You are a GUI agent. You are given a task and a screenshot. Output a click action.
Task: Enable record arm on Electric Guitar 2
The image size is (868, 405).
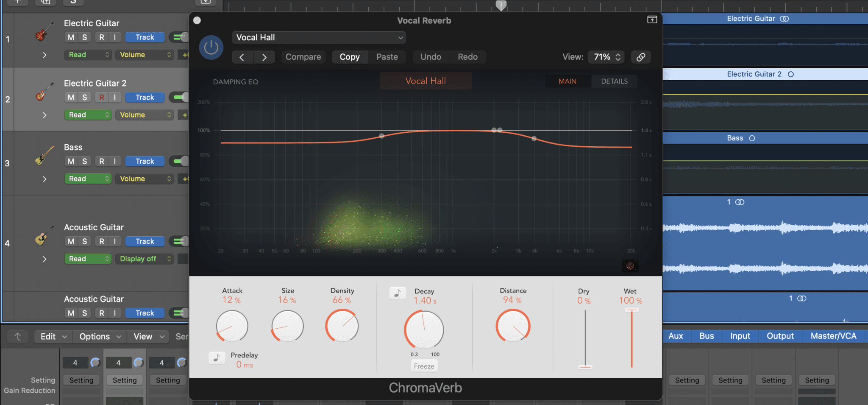(x=101, y=97)
